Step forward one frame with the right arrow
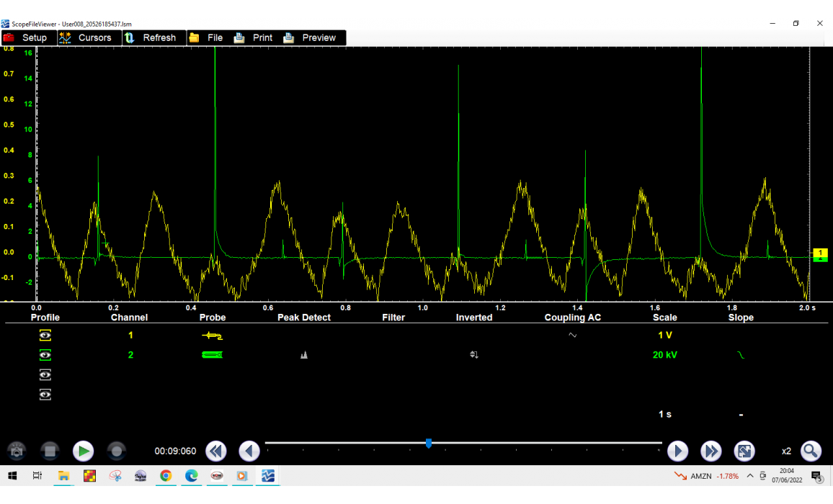This screenshot has width=833, height=504. (x=677, y=451)
